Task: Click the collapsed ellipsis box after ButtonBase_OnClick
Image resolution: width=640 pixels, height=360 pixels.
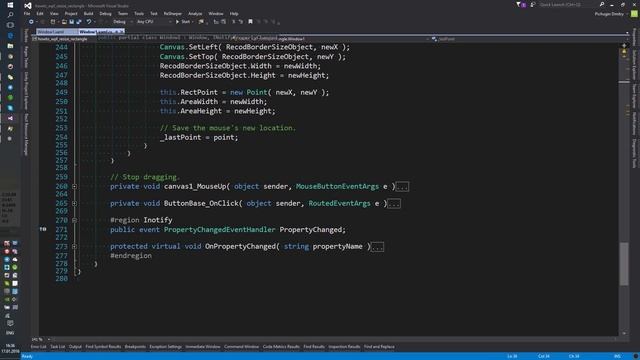Action: click(394, 204)
